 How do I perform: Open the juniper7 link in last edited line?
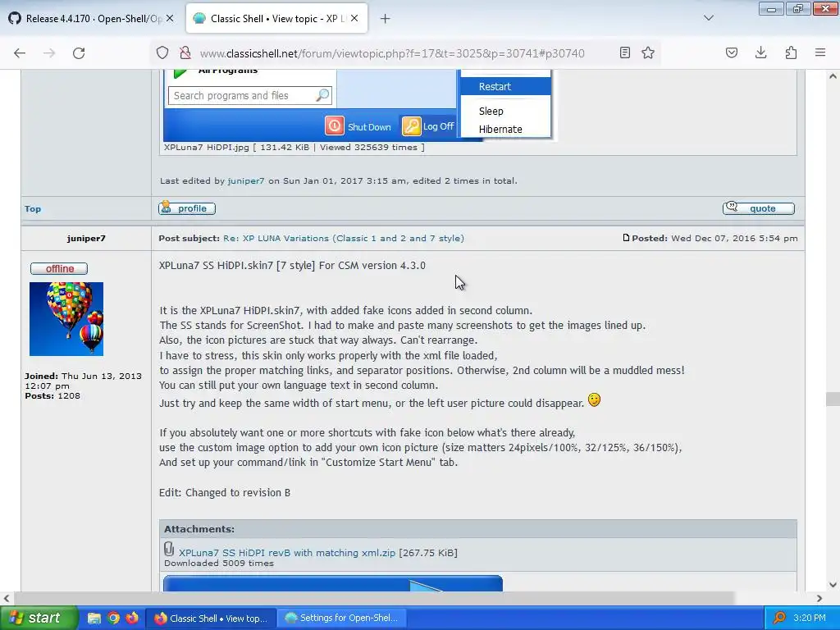pos(246,181)
